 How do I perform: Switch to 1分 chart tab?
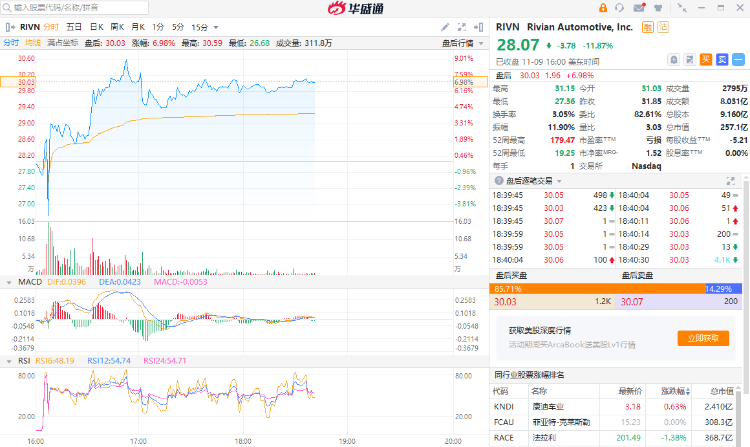158,27
